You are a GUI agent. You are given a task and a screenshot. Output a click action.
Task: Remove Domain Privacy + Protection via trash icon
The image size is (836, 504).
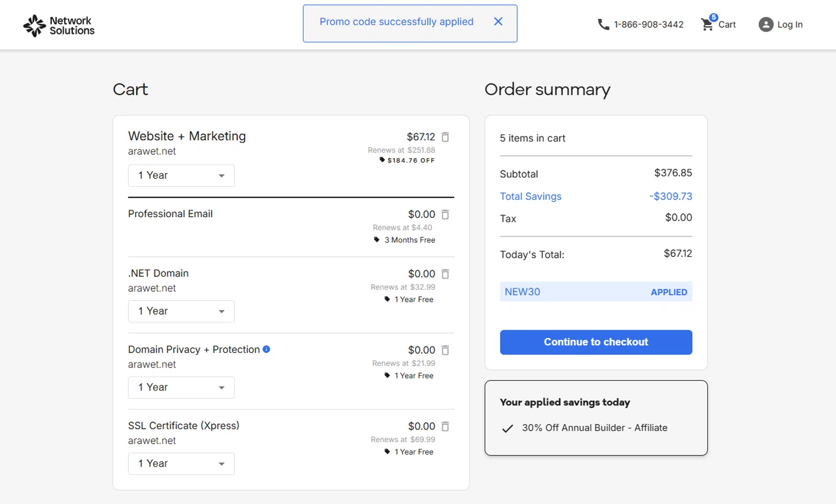pyautogui.click(x=445, y=350)
